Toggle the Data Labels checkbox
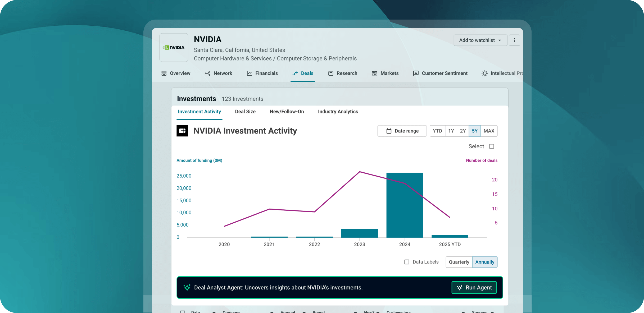 (x=407, y=262)
